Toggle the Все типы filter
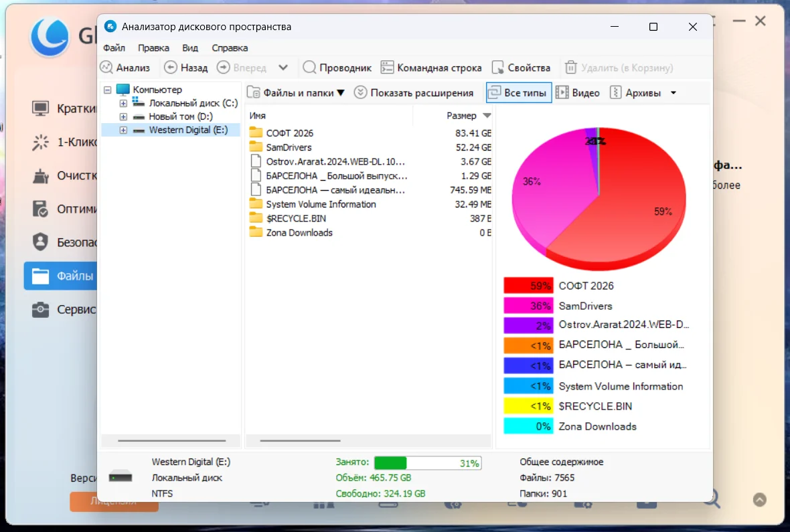This screenshot has width=790, height=532. point(518,93)
